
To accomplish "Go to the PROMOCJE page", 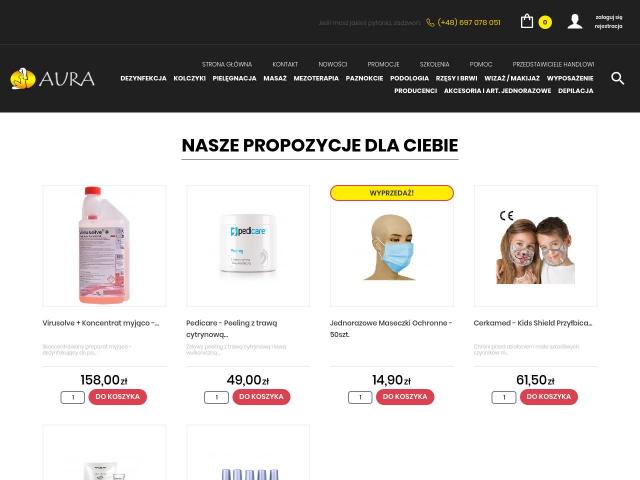I will (x=383, y=64).
